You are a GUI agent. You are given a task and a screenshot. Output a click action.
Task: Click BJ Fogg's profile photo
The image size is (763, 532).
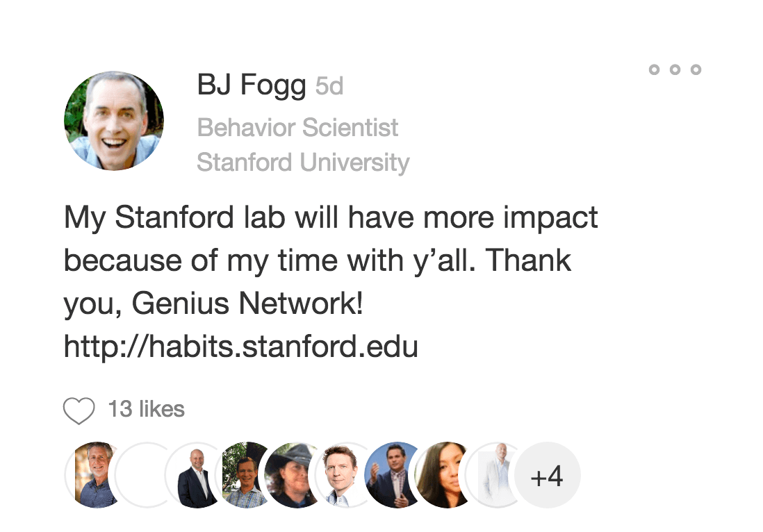(114, 120)
